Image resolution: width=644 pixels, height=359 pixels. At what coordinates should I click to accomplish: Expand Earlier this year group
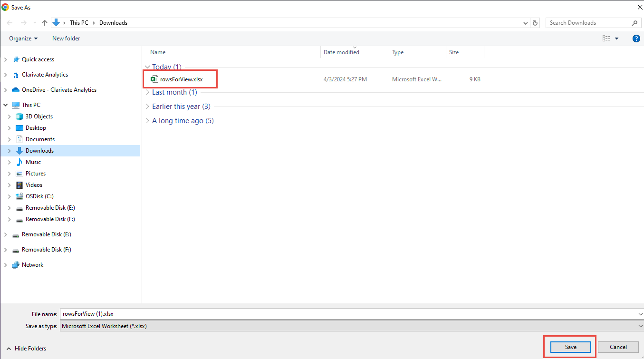pos(147,107)
